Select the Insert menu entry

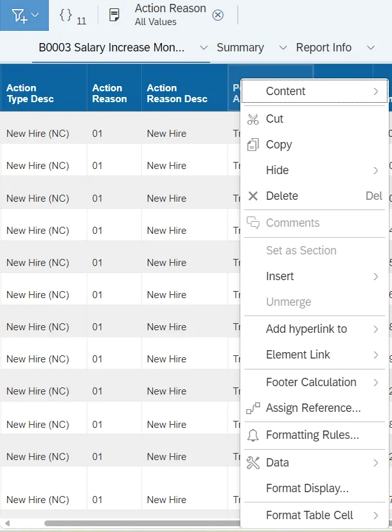tap(280, 276)
